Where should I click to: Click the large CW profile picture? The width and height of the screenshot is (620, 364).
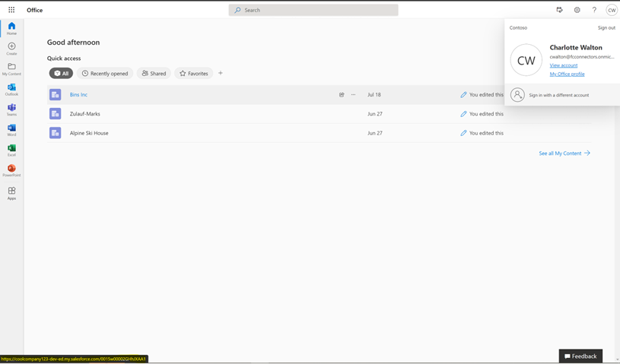[526, 60]
